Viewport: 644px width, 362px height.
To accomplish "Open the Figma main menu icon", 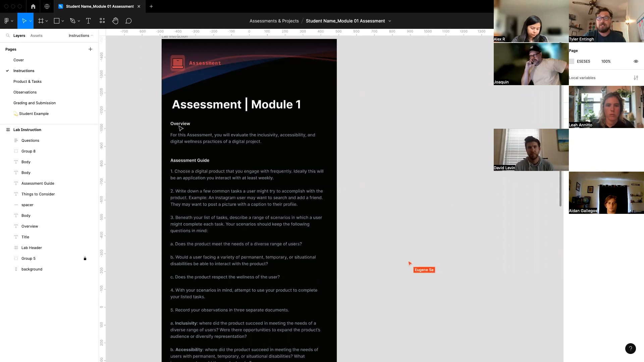I will (6, 21).
